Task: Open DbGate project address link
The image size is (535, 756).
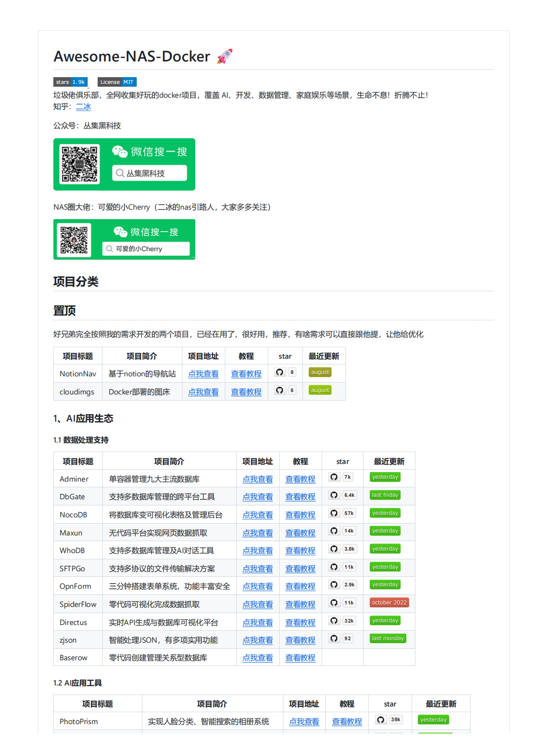Action: click(x=258, y=497)
